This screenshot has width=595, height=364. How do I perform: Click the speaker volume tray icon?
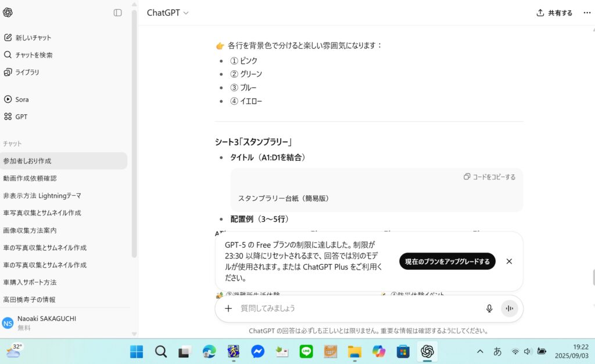click(x=527, y=351)
